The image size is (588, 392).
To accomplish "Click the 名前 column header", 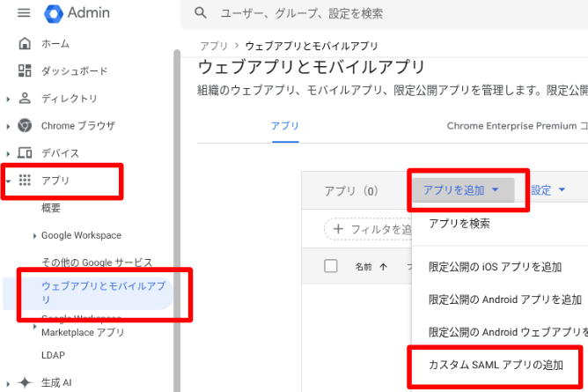I will [364, 267].
